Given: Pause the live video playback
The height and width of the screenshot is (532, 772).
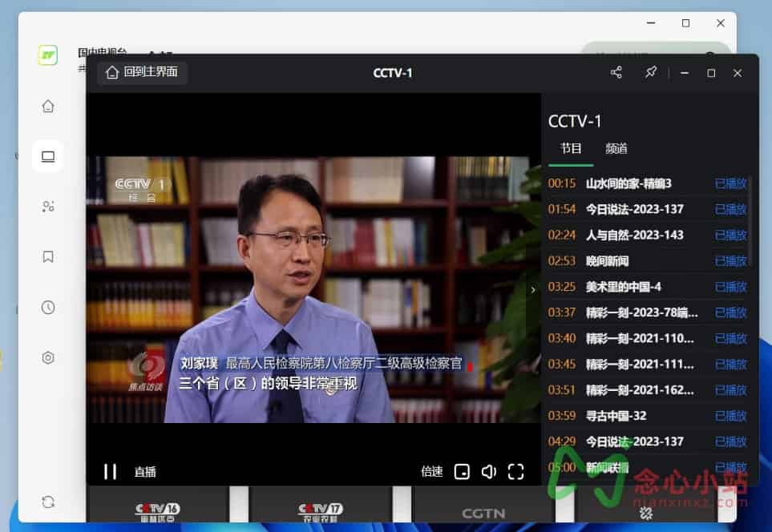Looking at the screenshot, I should click(x=111, y=471).
